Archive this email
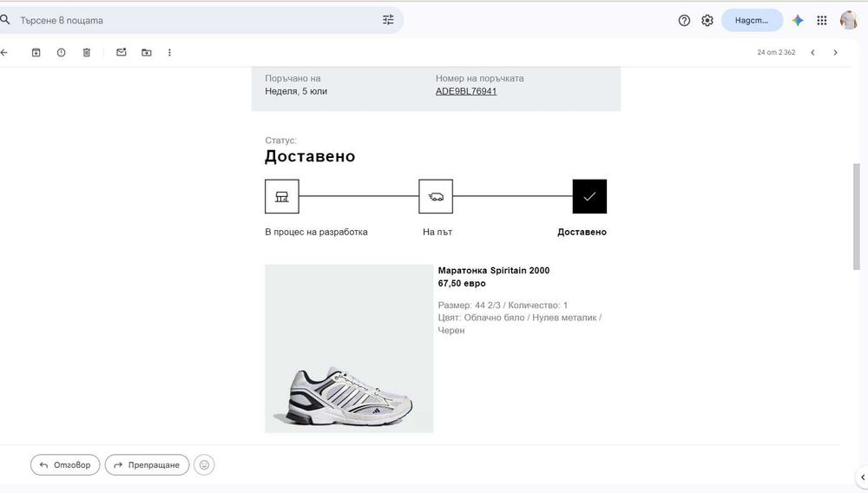The image size is (868, 493). tap(36, 53)
